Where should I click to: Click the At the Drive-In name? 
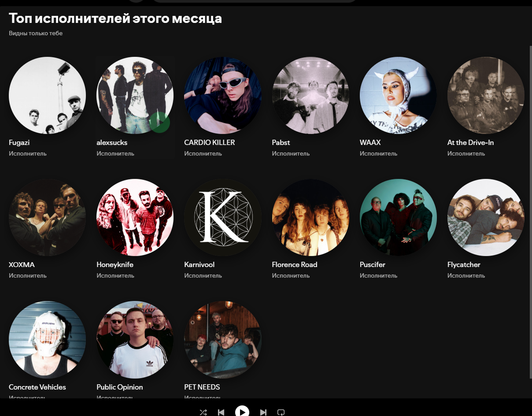471,142
